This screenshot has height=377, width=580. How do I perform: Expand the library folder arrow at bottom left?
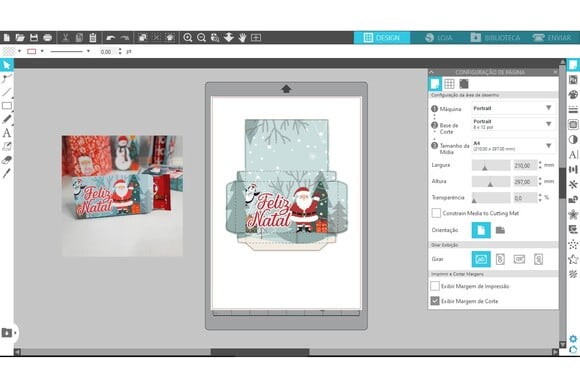(x=15, y=333)
